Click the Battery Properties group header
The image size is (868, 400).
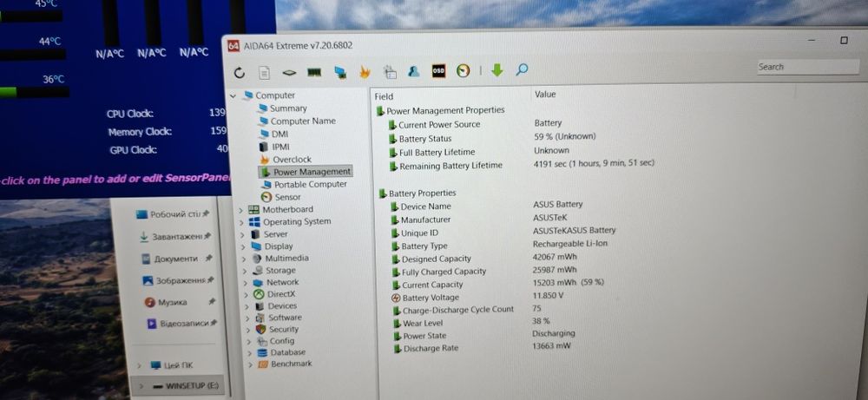pos(417,193)
